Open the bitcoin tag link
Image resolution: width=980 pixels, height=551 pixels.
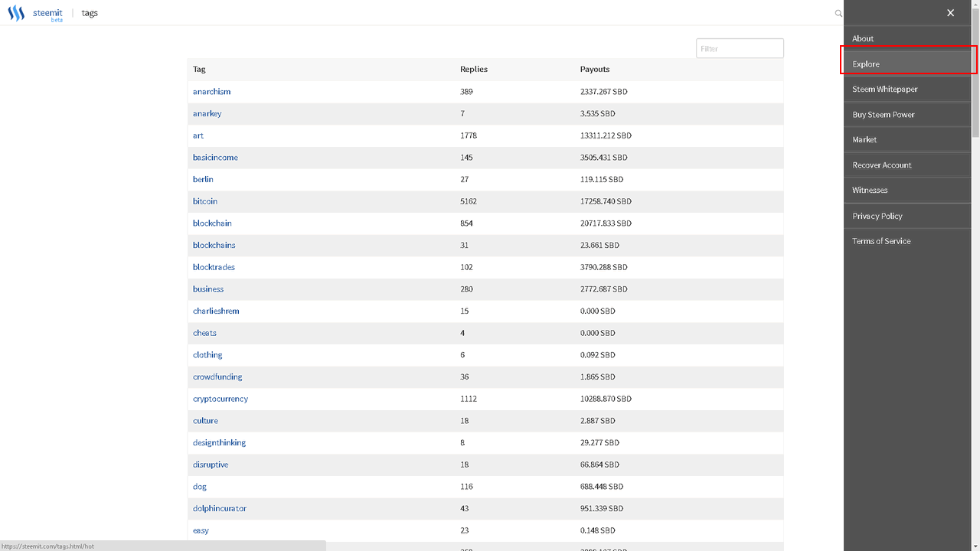[x=205, y=201]
